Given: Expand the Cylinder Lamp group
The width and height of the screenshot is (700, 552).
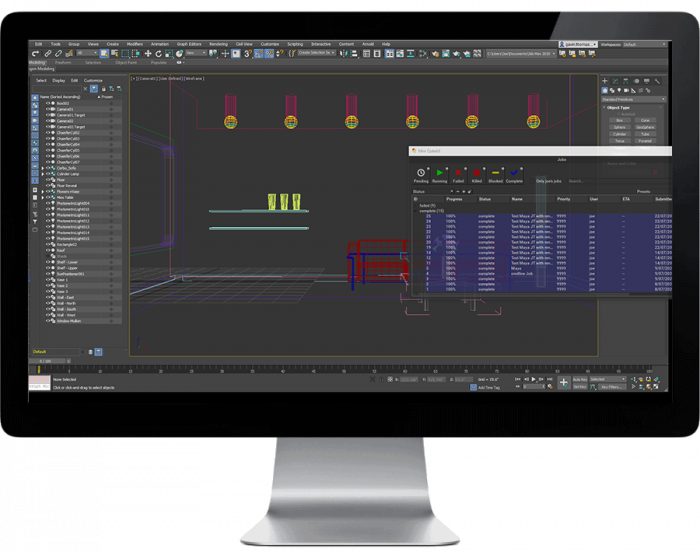Looking at the screenshot, I should [x=43, y=174].
